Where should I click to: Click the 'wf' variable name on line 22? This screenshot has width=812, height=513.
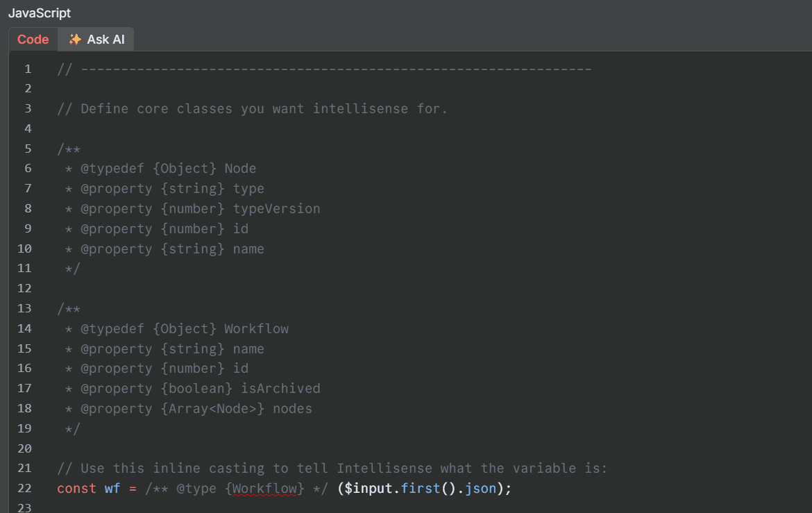tap(112, 488)
